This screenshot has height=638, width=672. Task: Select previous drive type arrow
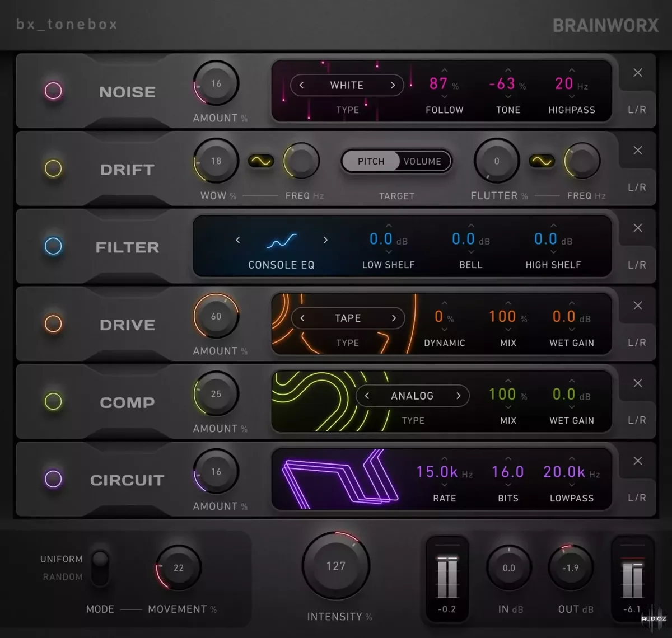[x=302, y=318]
